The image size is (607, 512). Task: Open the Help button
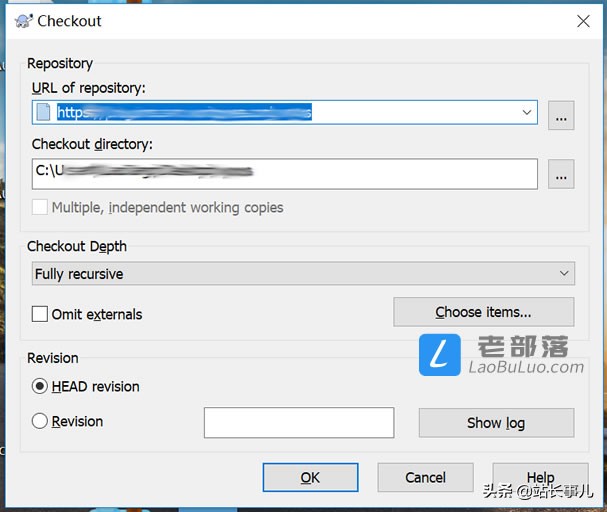point(540,478)
